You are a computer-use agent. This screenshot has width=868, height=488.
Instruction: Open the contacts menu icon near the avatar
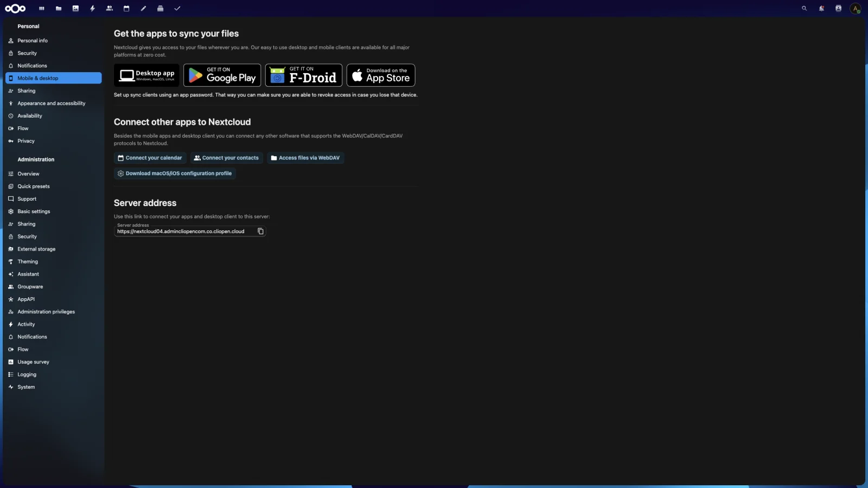838,9
